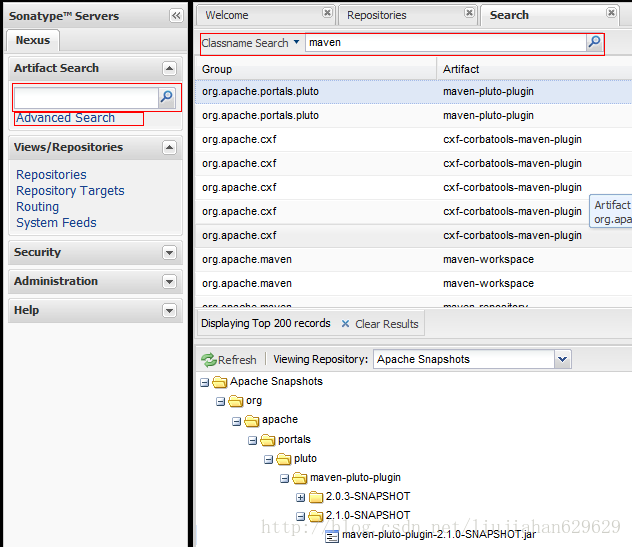Close the Repositories tab
Screen dimensions: 632x547
pos(469,13)
